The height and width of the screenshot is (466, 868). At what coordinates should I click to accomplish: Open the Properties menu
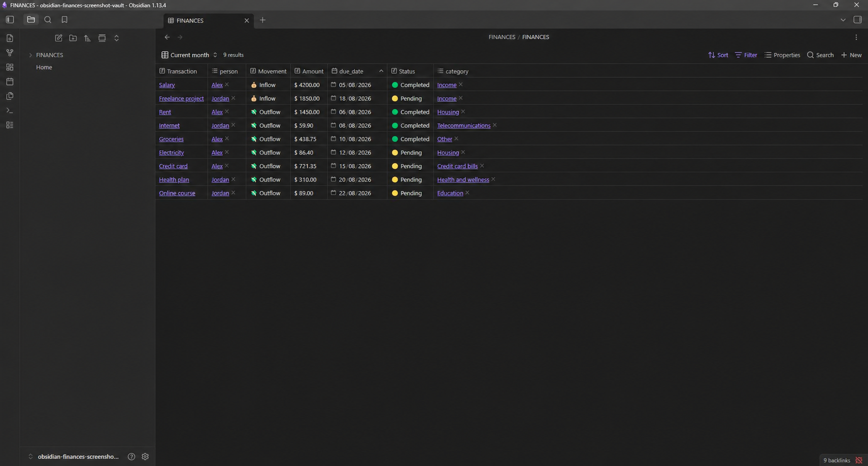pos(782,55)
